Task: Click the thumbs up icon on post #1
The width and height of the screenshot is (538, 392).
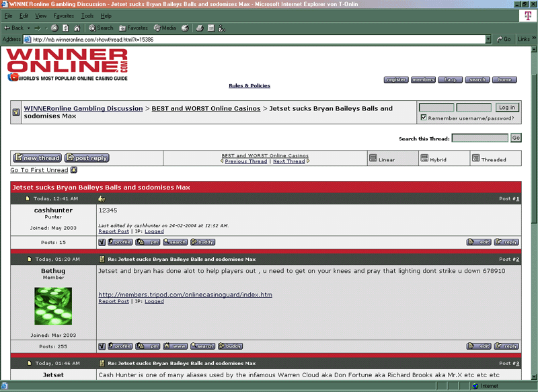Action: tap(102, 198)
